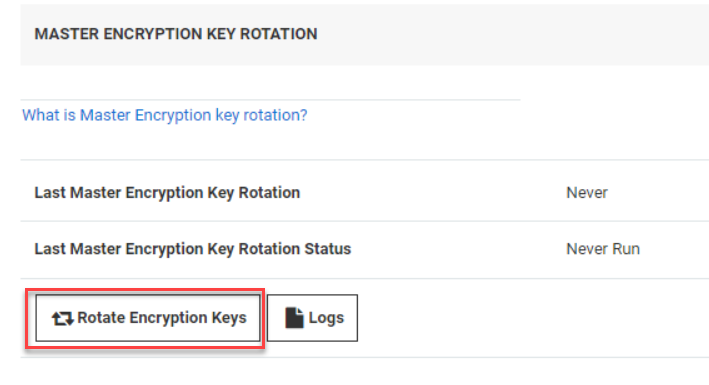Click the word 'Logs' in its button
Viewport: 709px width, 385px height.
326,318
